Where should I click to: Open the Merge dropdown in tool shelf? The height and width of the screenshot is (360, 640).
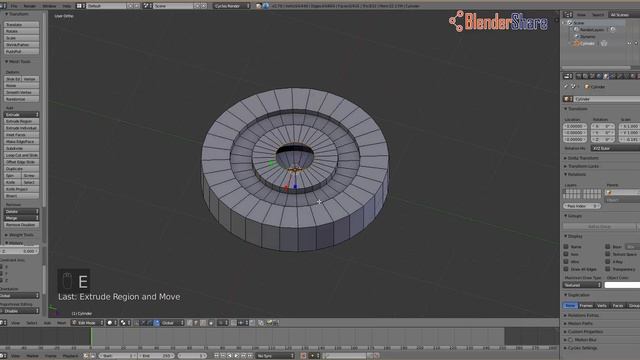pos(21,218)
